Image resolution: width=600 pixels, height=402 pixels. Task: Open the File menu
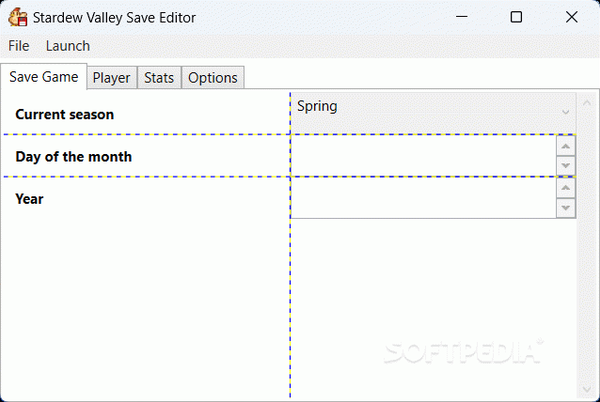(19, 46)
